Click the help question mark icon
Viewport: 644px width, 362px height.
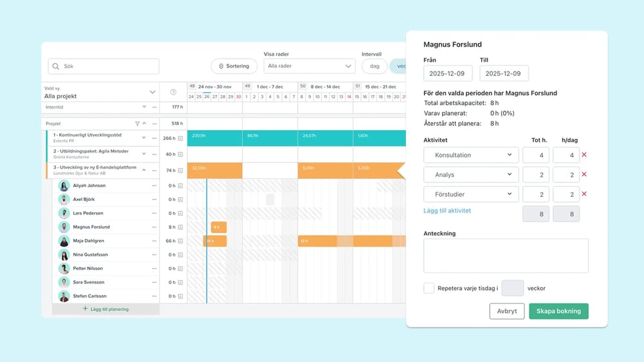tap(173, 92)
